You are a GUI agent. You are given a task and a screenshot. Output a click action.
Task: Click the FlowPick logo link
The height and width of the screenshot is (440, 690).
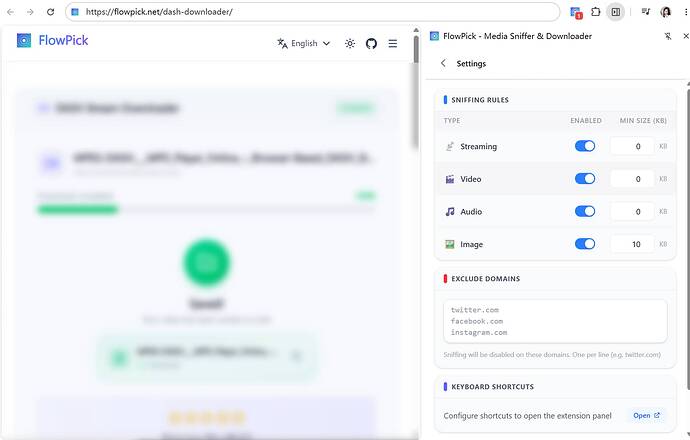(52, 40)
